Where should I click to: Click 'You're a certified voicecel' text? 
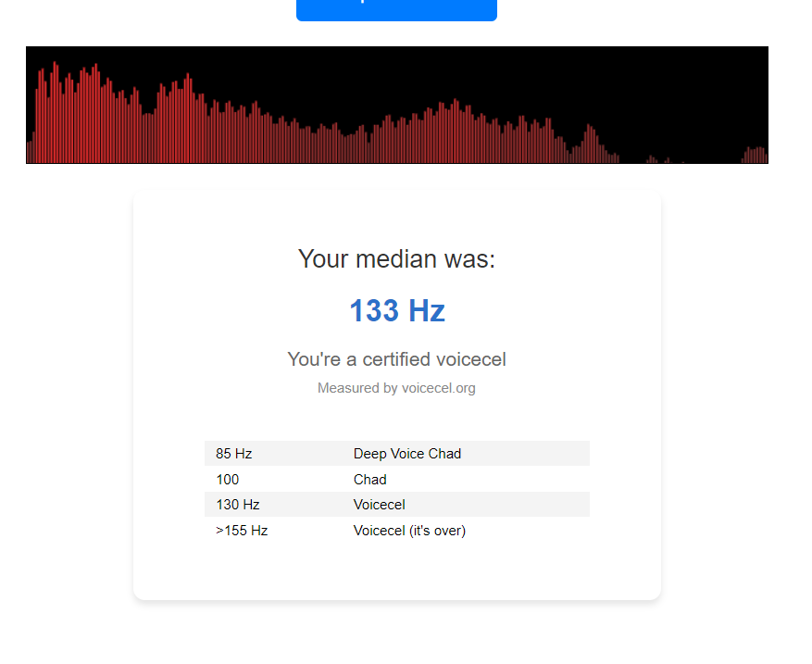396,359
